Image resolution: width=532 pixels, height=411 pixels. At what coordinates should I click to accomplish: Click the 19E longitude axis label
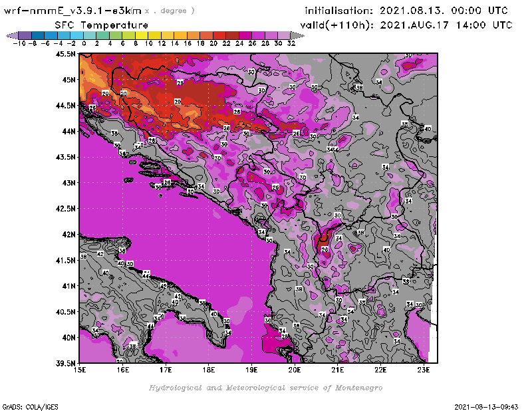point(252,370)
